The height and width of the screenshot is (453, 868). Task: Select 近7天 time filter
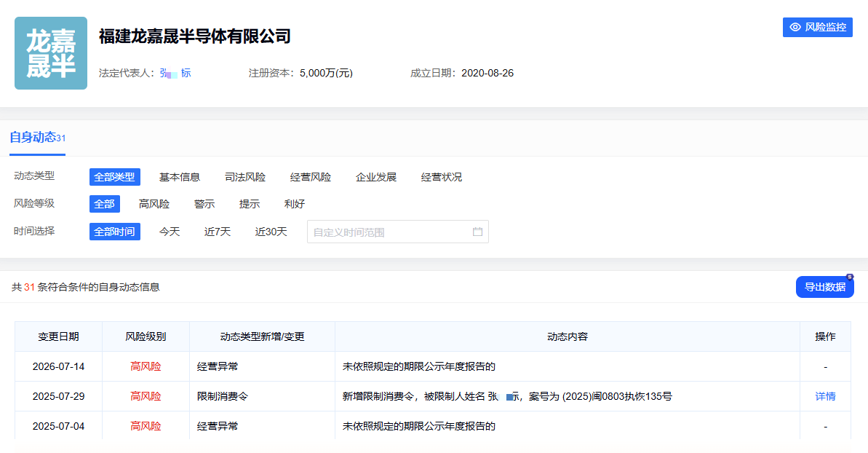[x=217, y=232]
